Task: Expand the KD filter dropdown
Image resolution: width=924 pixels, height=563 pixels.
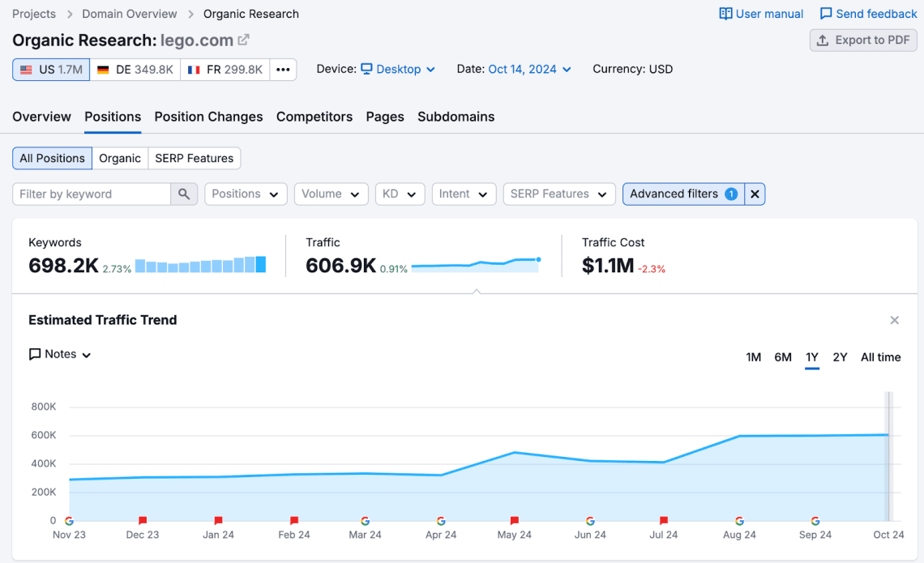Action: coord(400,194)
